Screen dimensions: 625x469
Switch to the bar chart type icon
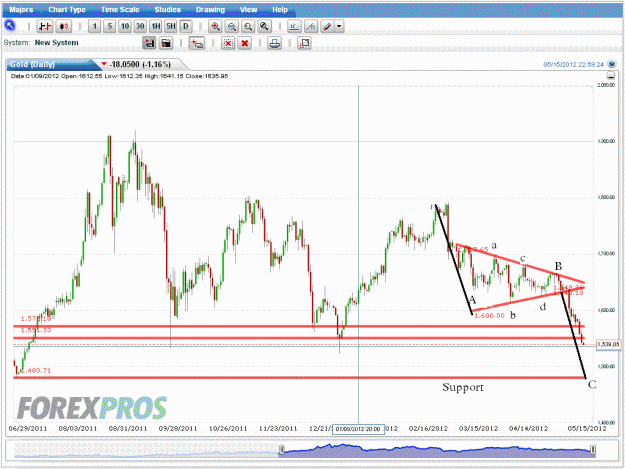coord(45,27)
